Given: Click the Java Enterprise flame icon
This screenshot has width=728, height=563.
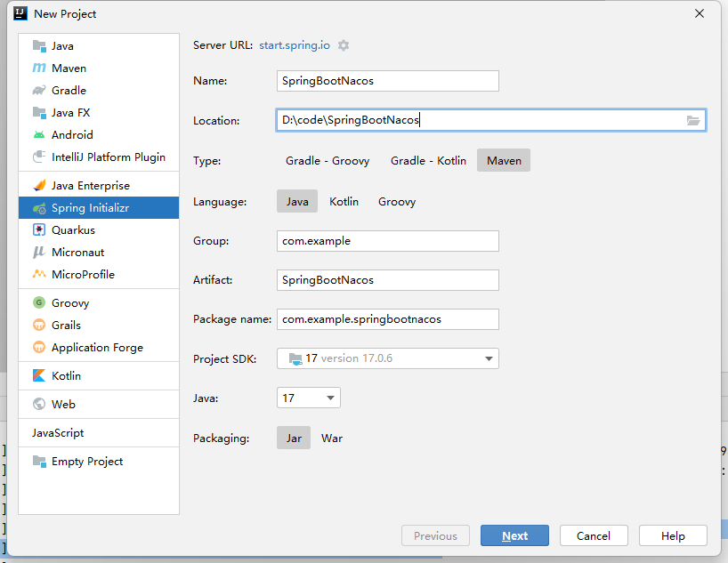Looking at the screenshot, I should (39, 186).
